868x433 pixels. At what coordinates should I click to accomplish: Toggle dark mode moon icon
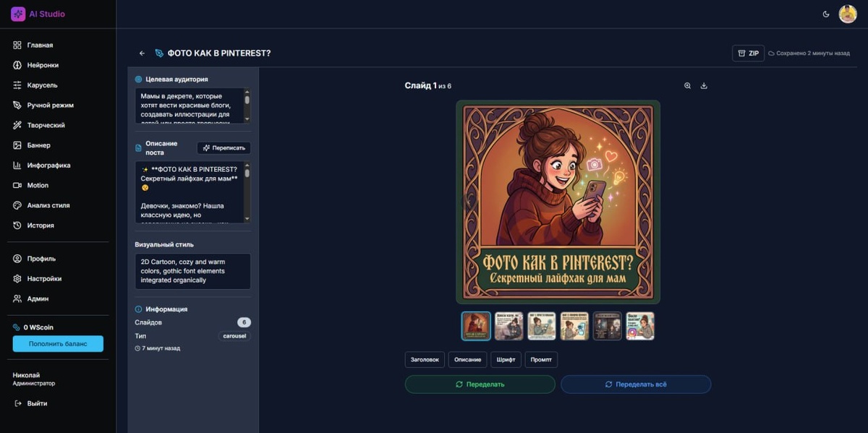tap(826, 14)
